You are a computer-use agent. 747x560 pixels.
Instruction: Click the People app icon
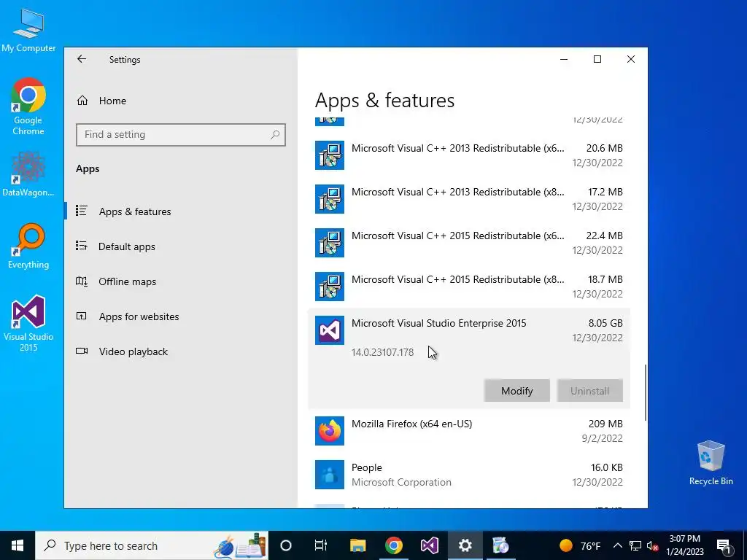click(329, 474)
